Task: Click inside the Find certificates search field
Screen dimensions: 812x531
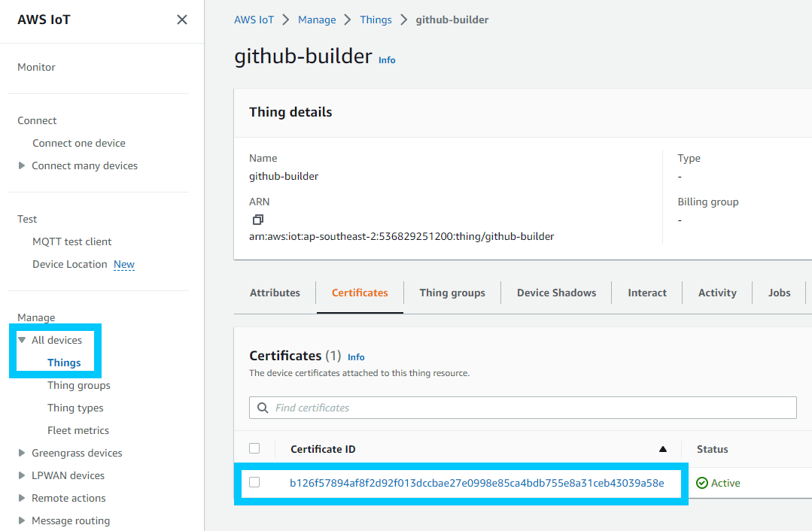Action: [452, 408]
